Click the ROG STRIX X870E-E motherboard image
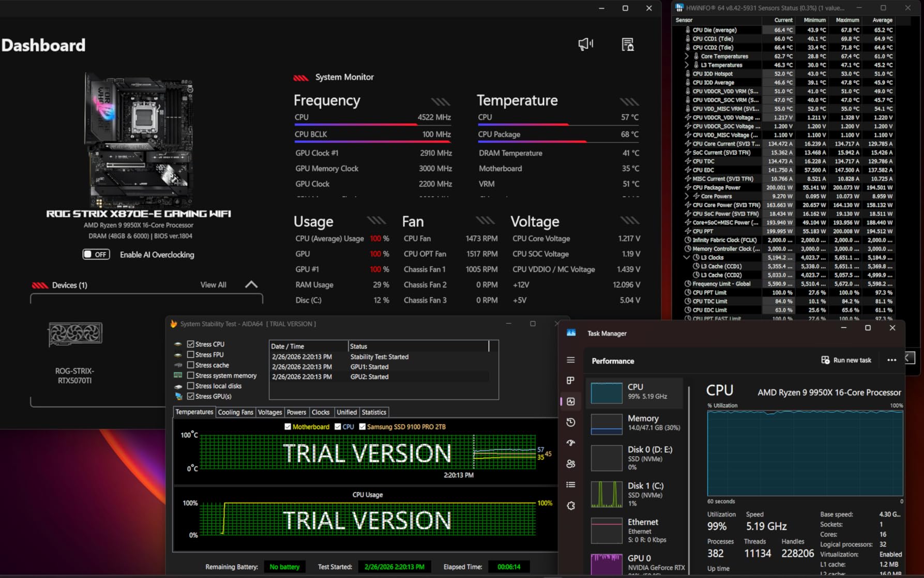The height and width of the screenshot is (578, 924). tap(140, 140)
